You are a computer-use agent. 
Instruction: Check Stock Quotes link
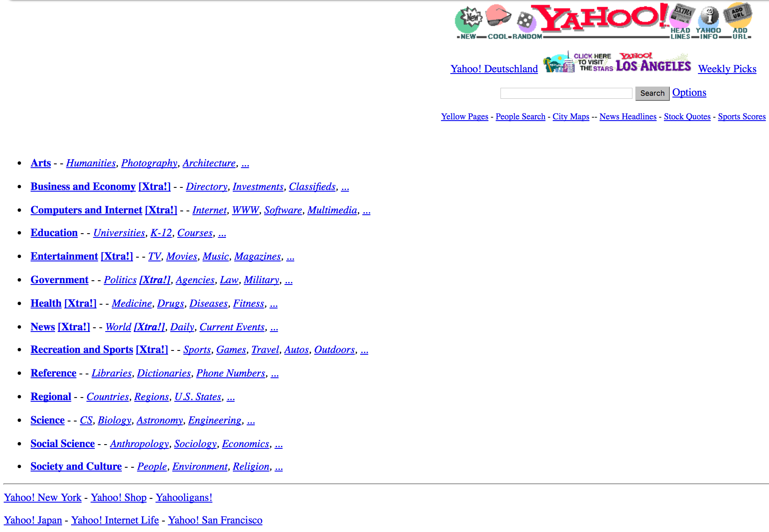pos(687,116)
